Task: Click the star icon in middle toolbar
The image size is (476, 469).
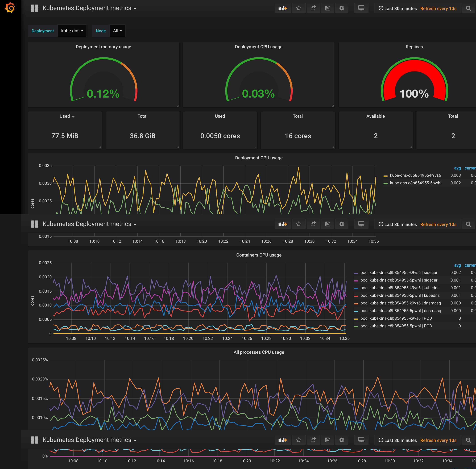Action: (299, 224)
